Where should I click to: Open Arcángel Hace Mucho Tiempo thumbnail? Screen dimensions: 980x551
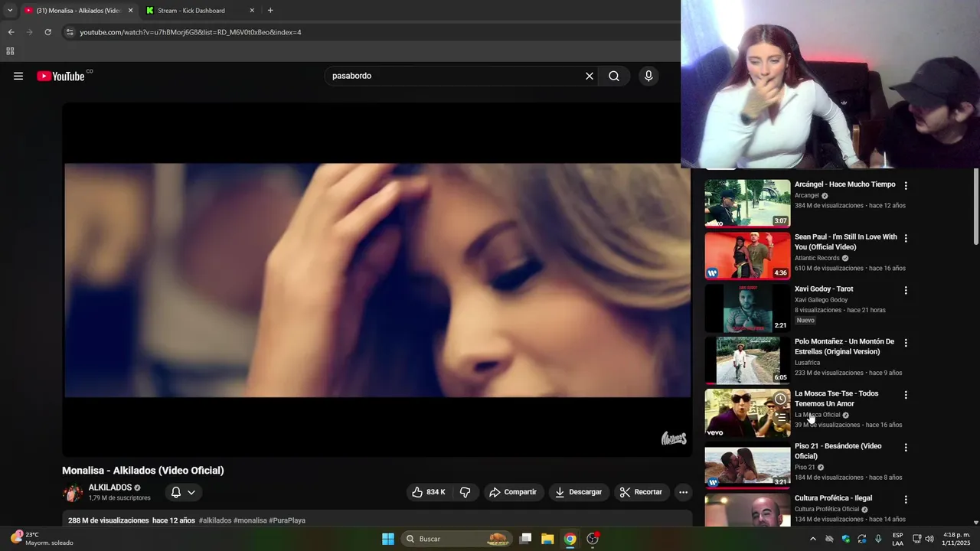(x=747, y=204)
